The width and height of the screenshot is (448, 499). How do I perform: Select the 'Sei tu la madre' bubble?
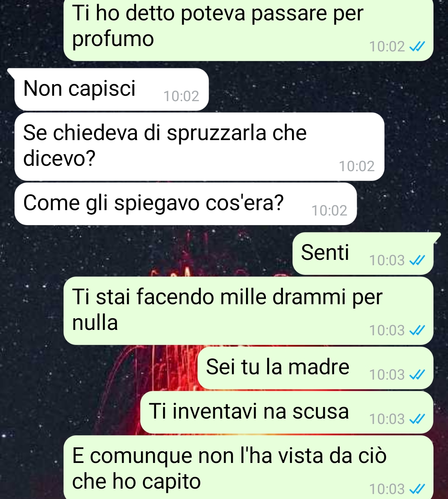pos(315,368)
